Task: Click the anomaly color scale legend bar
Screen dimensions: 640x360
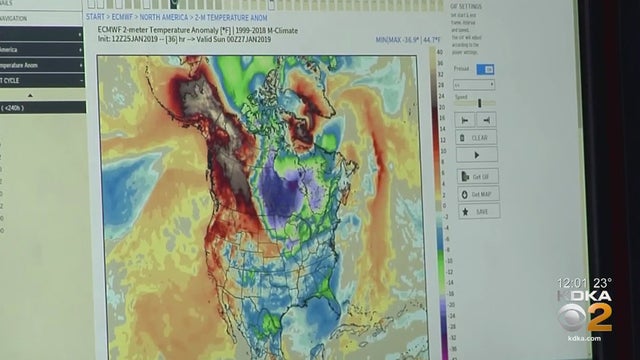Action: point(438,203)
